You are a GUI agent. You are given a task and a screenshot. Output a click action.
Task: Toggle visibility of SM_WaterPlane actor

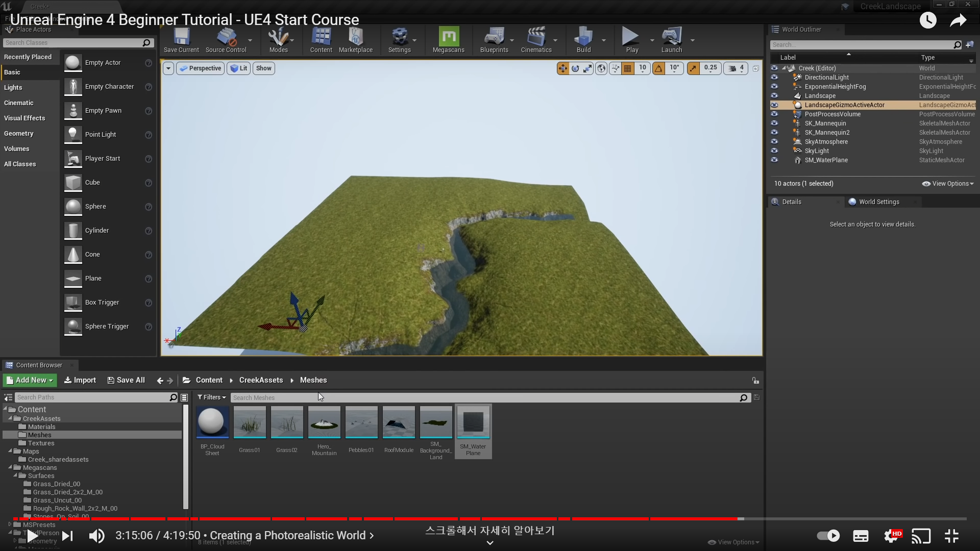click(x=774, y=160)
